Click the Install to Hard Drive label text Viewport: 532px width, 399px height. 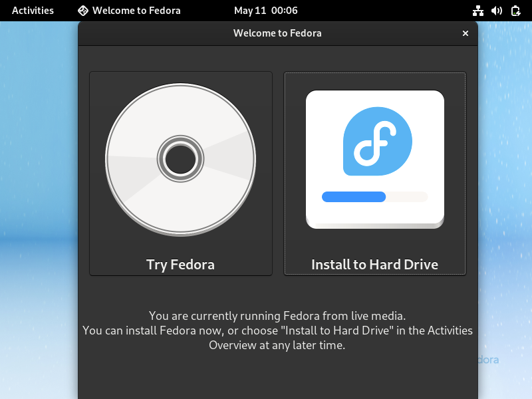[374, 264]
